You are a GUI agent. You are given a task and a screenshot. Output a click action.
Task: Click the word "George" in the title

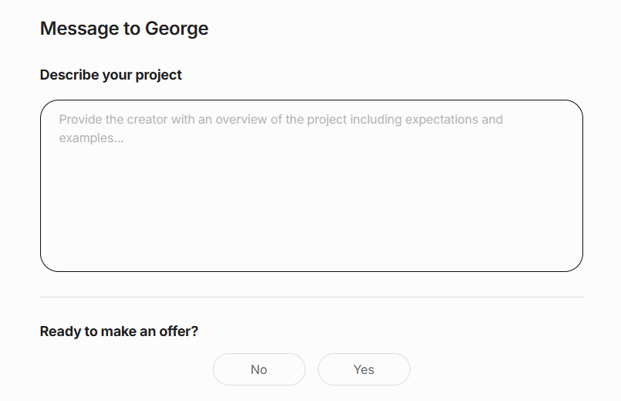[x=177, y=28]
